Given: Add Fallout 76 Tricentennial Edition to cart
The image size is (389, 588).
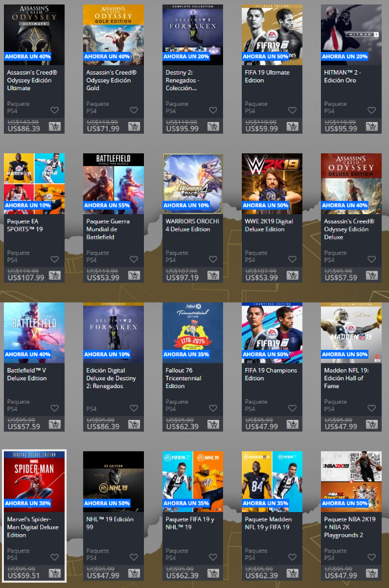Looking at the screenshot, I should [213, 426].
